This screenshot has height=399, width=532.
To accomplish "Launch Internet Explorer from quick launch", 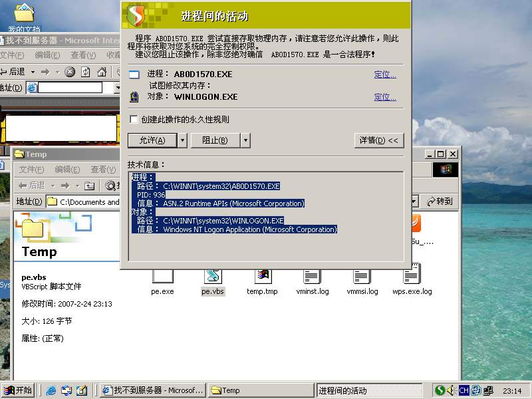I will click(x=51, y=390).
